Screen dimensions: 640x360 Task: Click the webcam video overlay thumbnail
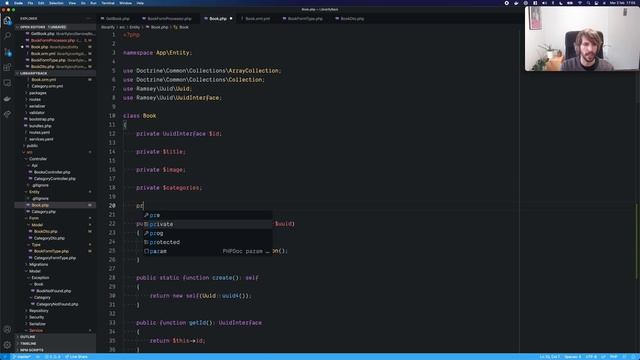click(x=582, y=38)
